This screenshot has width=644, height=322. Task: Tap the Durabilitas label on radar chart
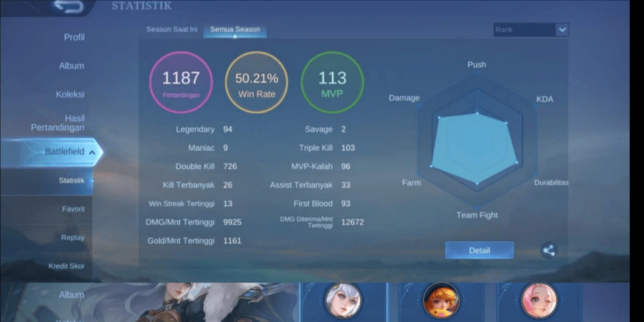(551, 182)
